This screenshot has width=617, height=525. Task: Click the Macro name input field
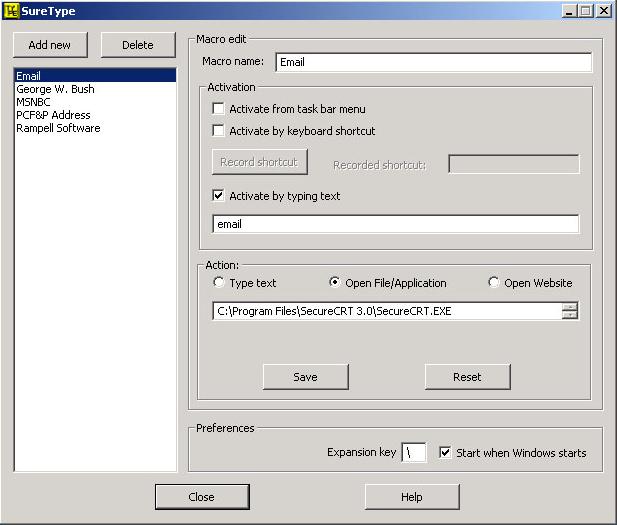click(434, 62)
